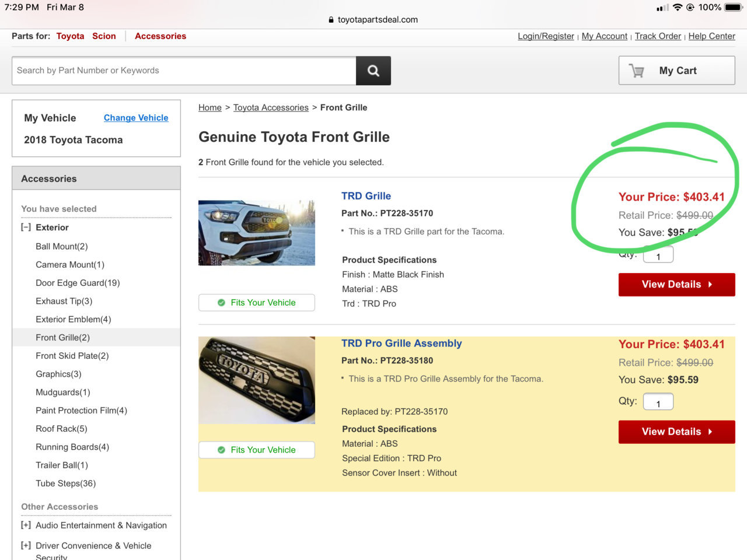The width and height of the screenshot is (747, 560).
Task: Go to My Account
Action: coord(605,36)
